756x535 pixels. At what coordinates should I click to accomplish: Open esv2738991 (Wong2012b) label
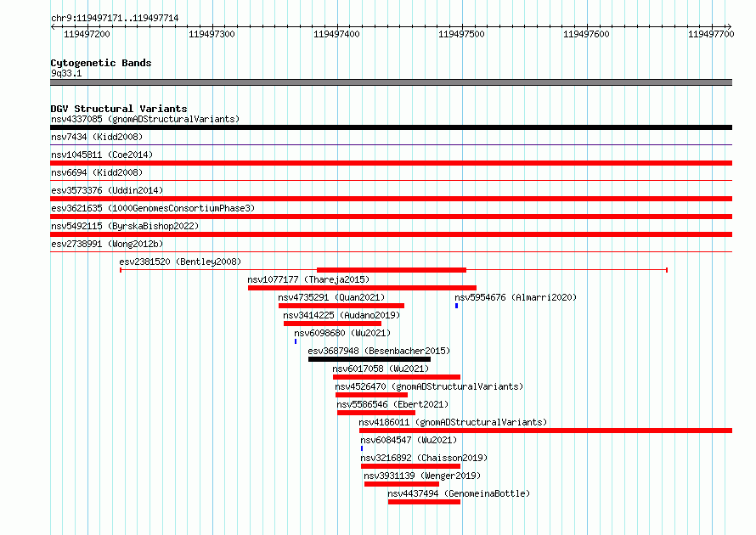(107, 244)
